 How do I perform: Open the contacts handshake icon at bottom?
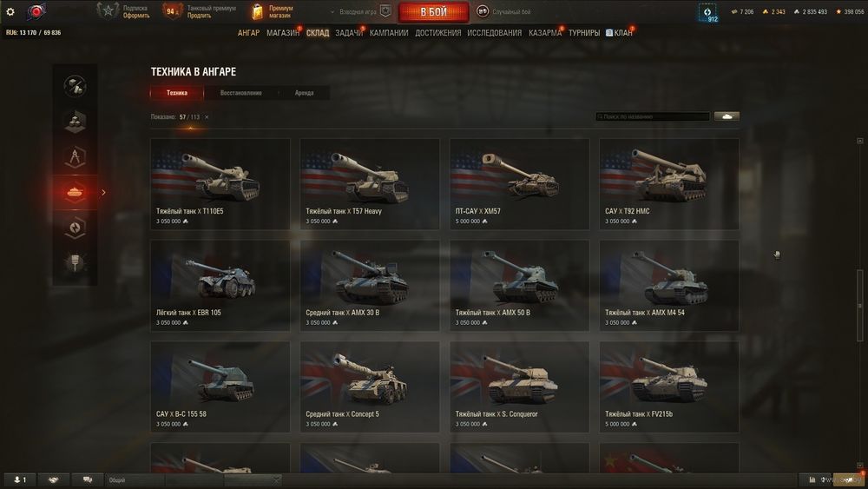[53, 479]
